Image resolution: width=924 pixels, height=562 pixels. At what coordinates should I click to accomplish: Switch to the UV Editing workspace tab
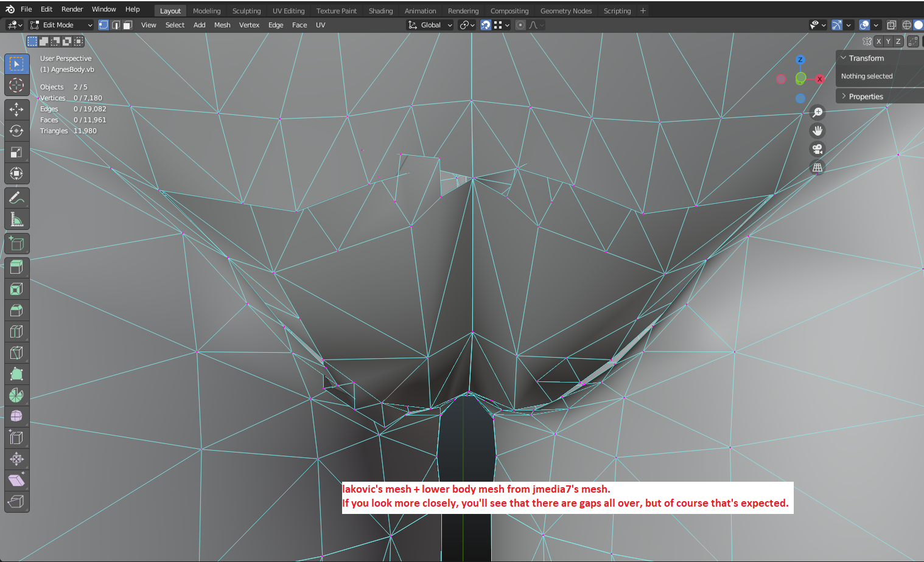tap(289, 11)
